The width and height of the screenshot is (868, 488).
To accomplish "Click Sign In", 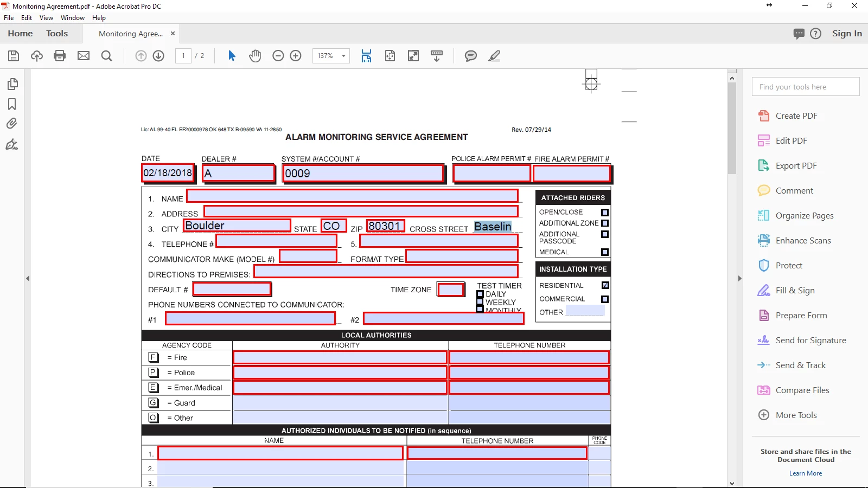I will click(847, 34).
